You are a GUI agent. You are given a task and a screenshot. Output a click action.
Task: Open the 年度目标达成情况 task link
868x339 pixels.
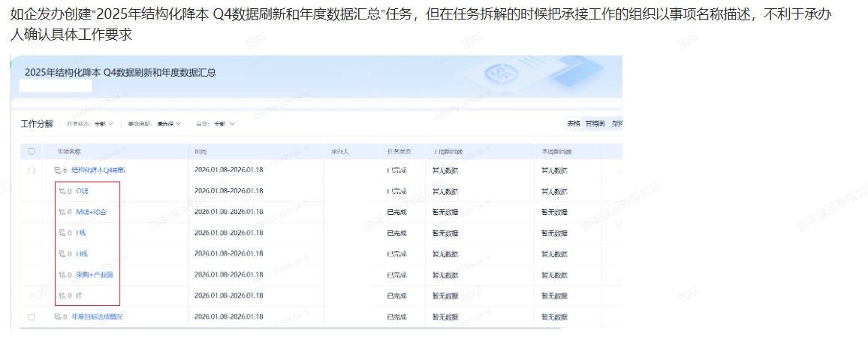pos(97,317)
